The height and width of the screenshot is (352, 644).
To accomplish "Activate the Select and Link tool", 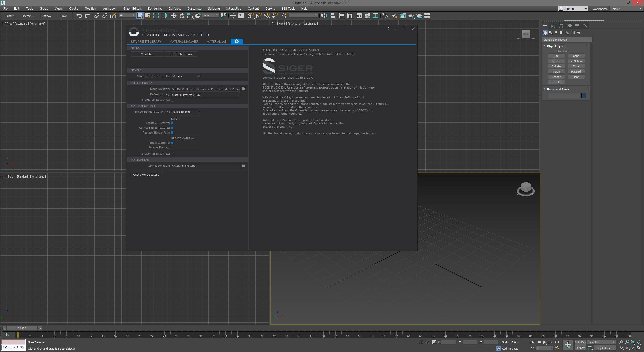I will click(x=97, y=16).
